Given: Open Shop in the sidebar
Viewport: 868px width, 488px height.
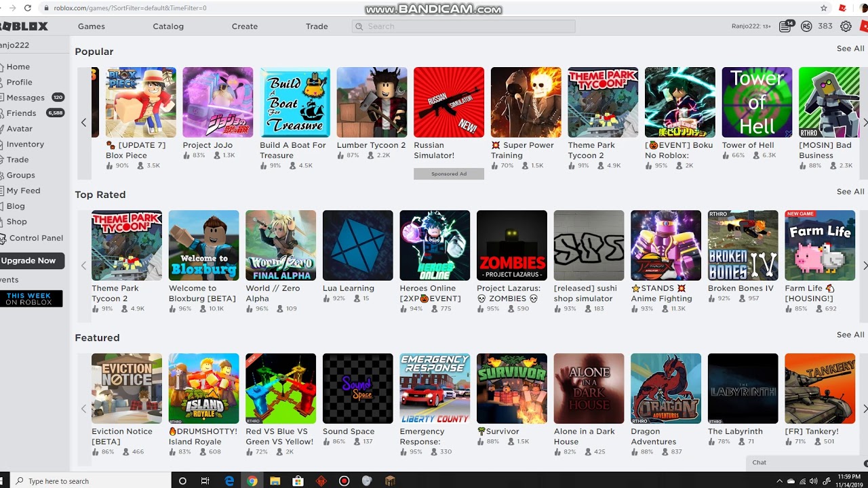Looking at the screenshot, I should tap(16, 222).
